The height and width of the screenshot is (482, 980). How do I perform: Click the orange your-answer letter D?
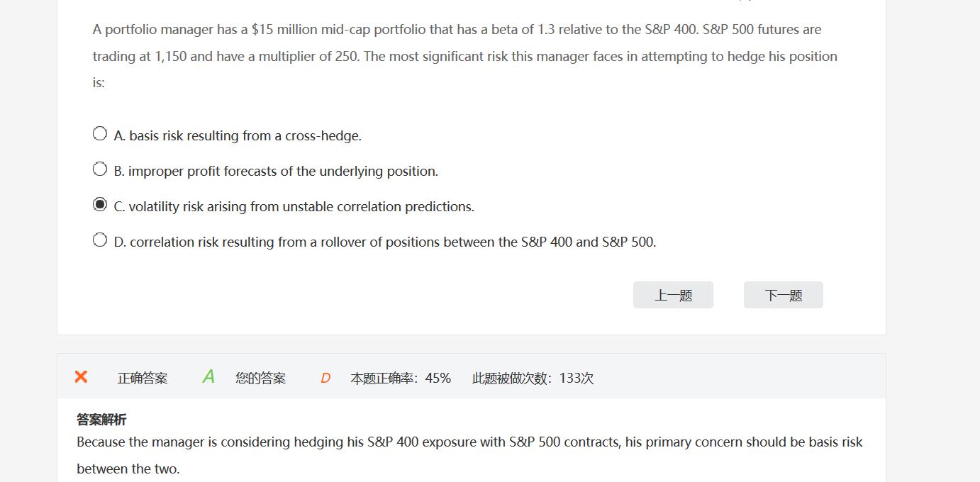tap(325, 379)
